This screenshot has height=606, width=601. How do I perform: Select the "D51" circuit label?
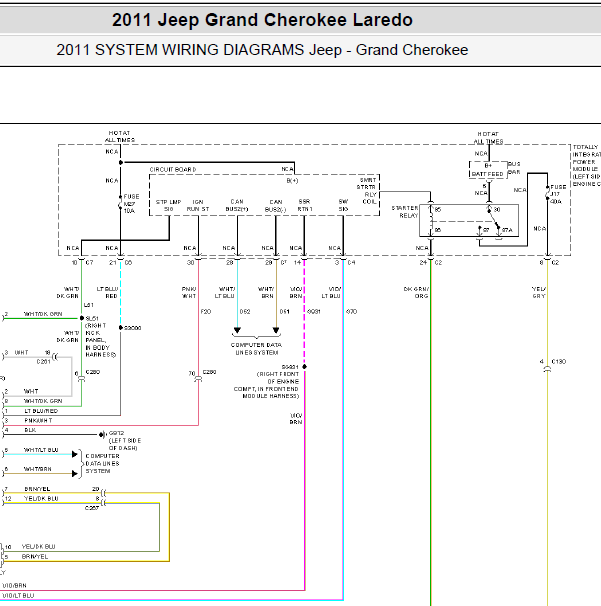point(285,312)
